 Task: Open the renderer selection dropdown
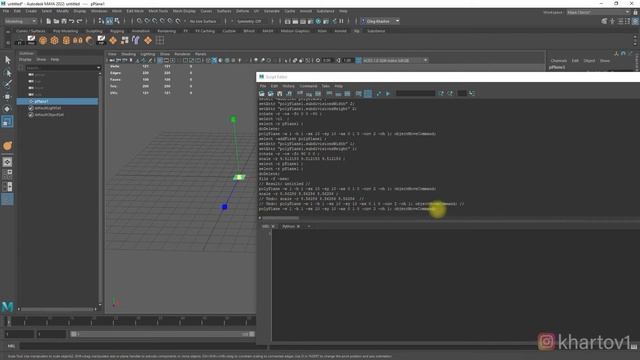(381, 21)
